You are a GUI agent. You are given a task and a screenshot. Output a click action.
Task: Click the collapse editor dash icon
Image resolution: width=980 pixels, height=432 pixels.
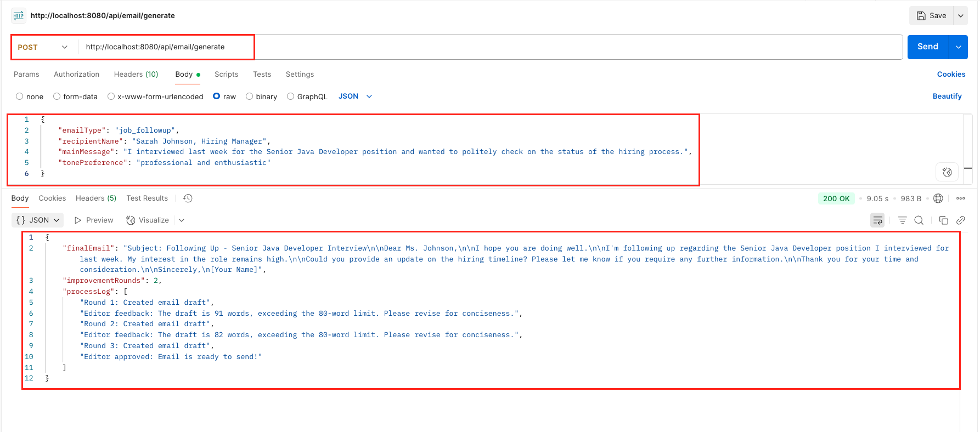tap(968, 168)
